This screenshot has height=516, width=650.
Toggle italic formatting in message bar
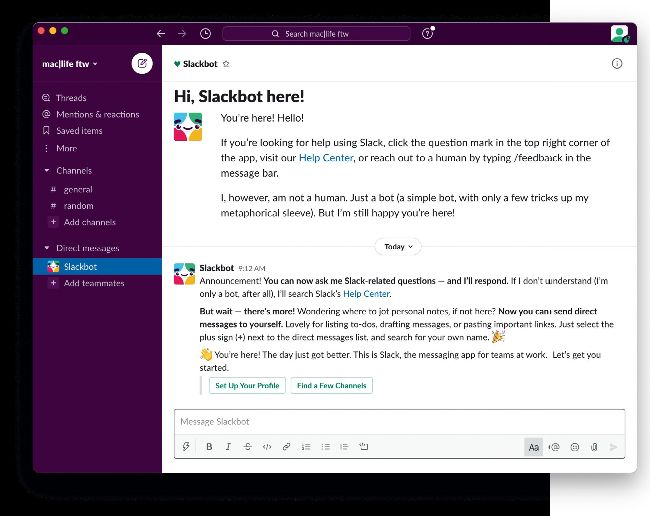click(228, 447)
